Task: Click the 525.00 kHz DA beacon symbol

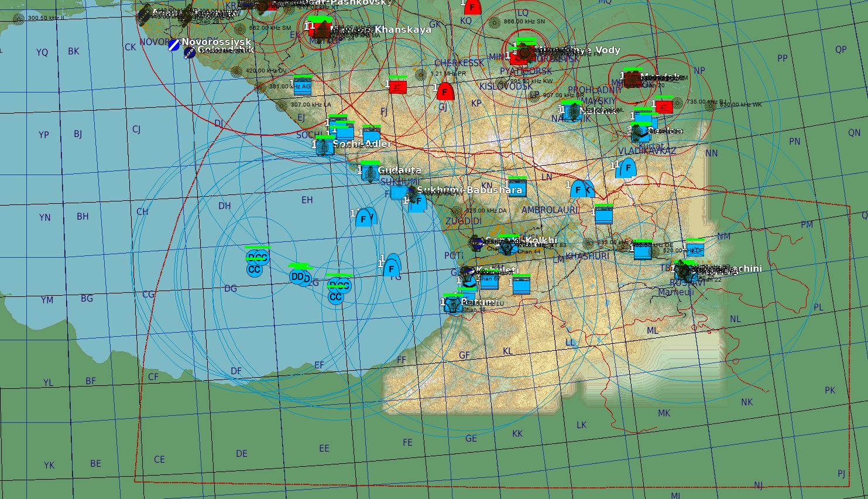Action: (457, 211)
